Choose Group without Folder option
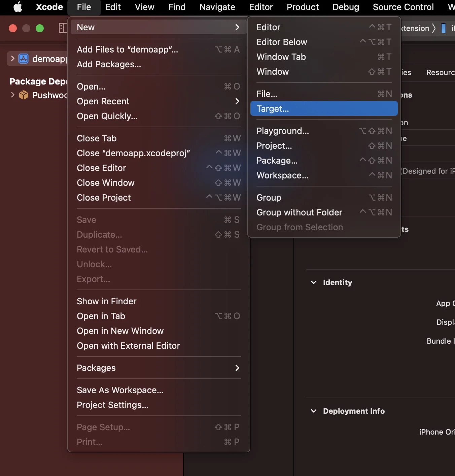Screen dimensions: 455x476 pos(299,212)
